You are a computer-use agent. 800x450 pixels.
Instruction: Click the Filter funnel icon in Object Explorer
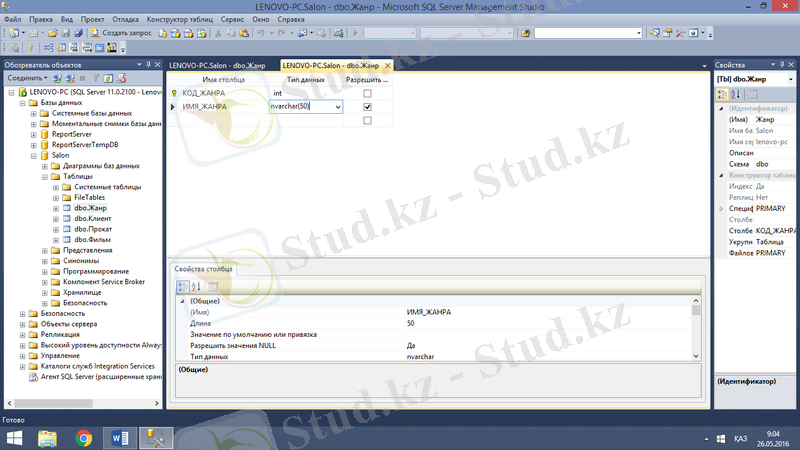tap(95, 79)
